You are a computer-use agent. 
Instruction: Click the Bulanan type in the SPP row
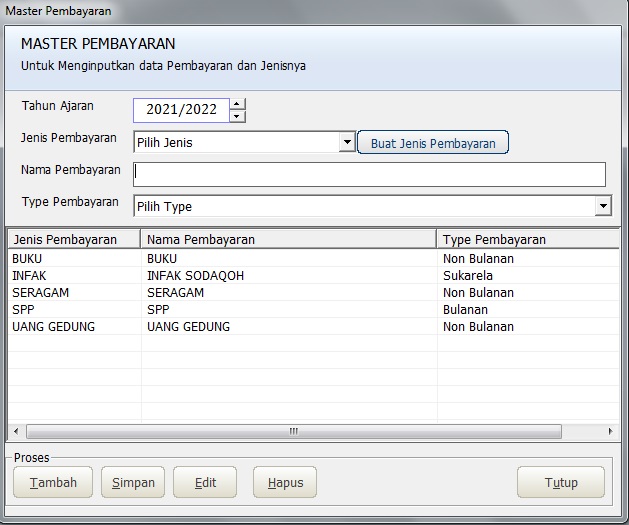pyautogui.click(x=465, y=310)
